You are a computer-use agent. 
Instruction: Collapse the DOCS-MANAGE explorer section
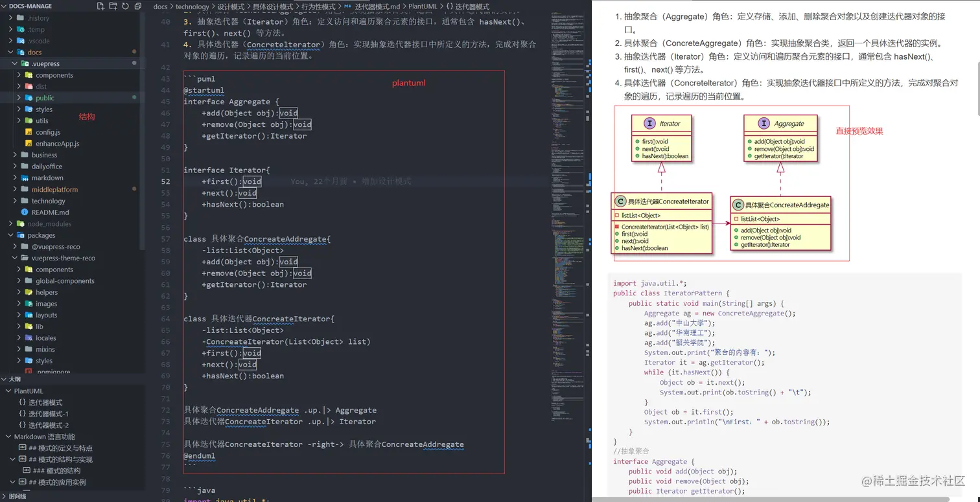point(5,6)
